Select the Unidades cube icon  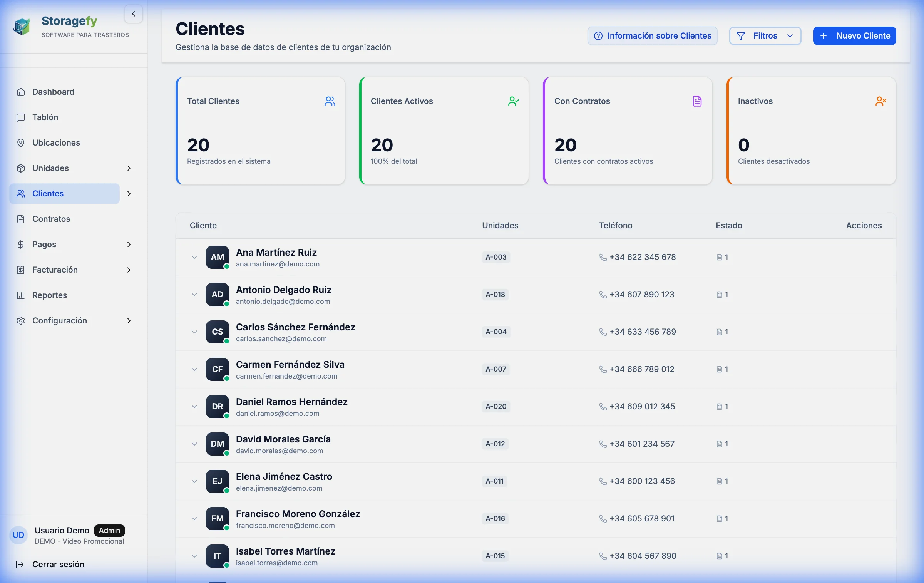pyautogui.click(x=21, y=168)
